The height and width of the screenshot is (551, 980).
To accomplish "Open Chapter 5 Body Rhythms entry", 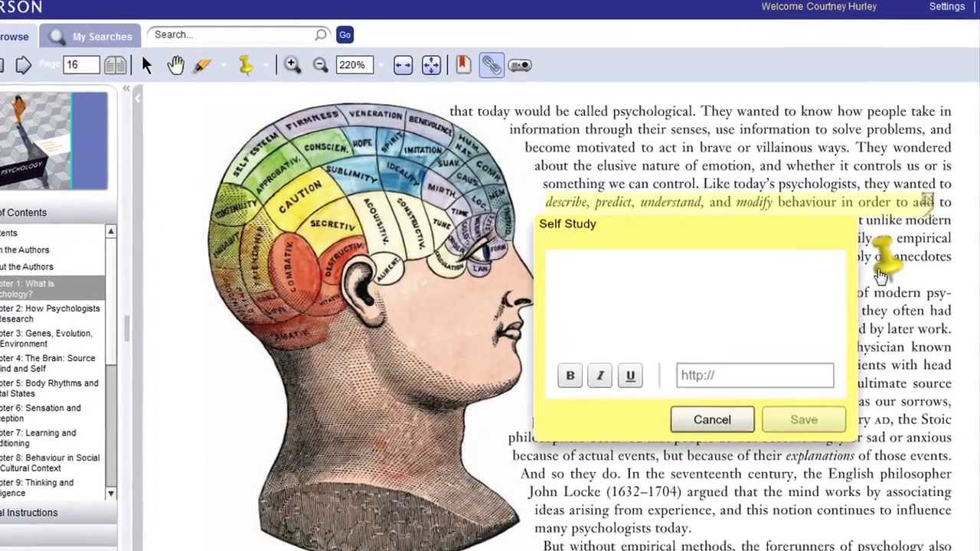I will point(49,388).
